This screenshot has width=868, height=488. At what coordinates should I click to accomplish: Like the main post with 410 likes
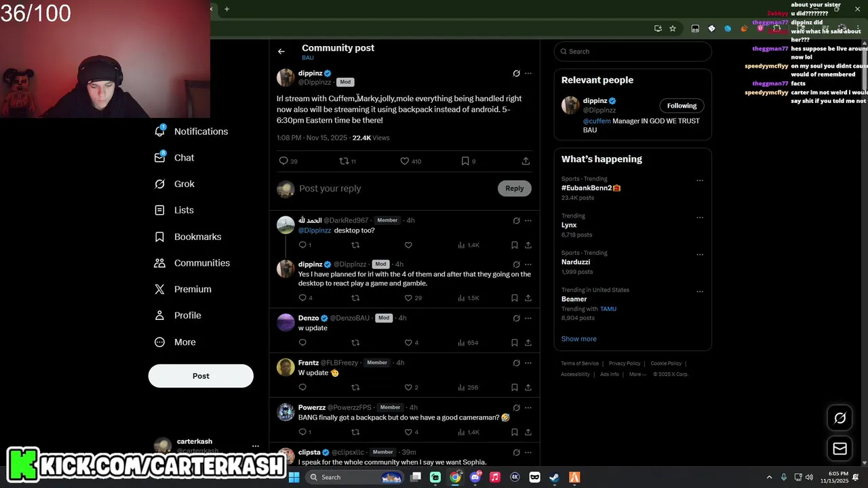pyautogui.click(x=410, y=161)
